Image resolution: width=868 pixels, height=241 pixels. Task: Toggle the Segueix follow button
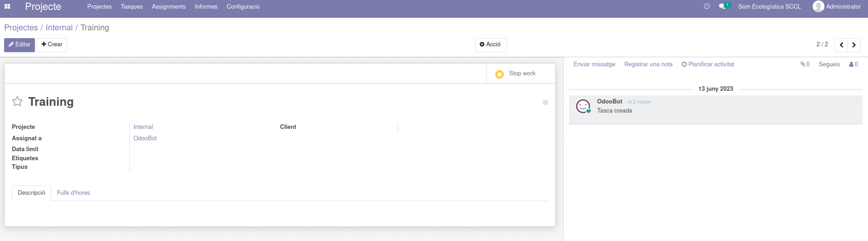[829, 64]
